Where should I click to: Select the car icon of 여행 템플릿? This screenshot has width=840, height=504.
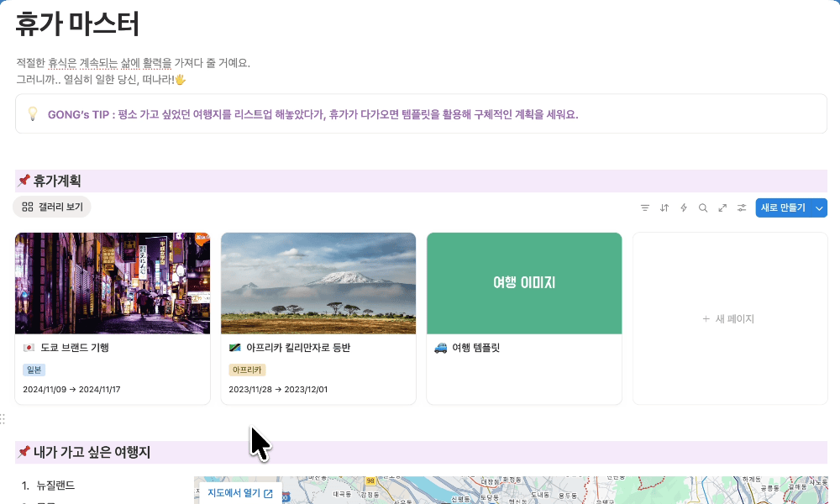point(440,348)
